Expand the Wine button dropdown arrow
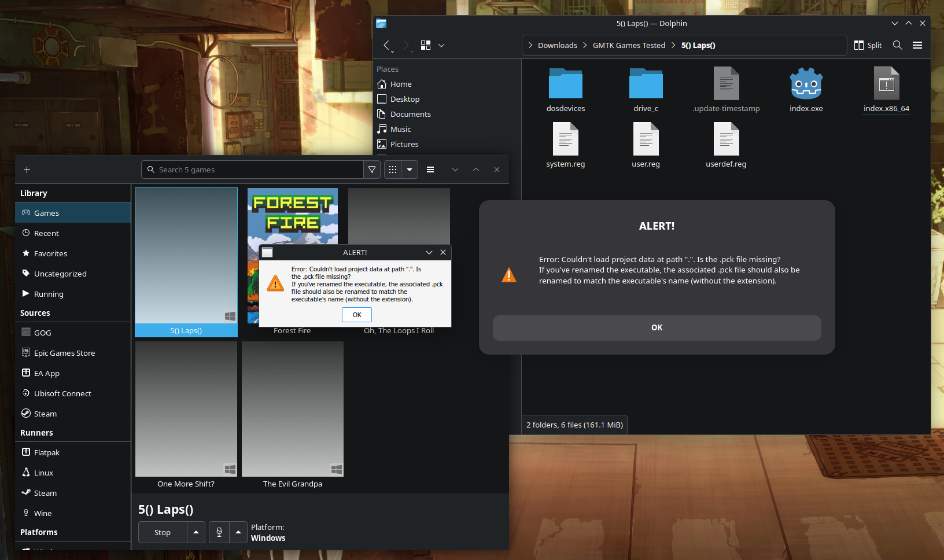This screenshot has height=560, width=944. pyautogui.click(x=238, y=532)
